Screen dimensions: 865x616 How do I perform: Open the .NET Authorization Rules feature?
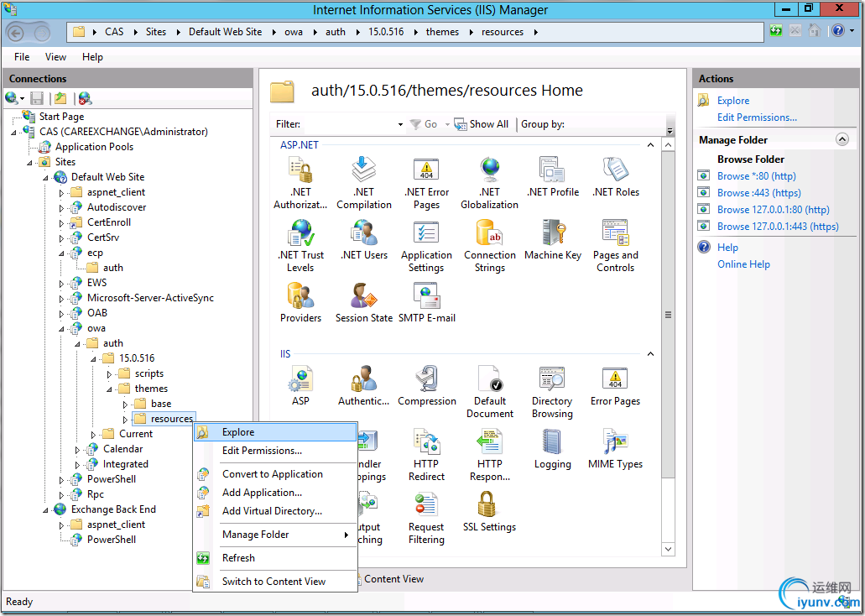point(300,183)
